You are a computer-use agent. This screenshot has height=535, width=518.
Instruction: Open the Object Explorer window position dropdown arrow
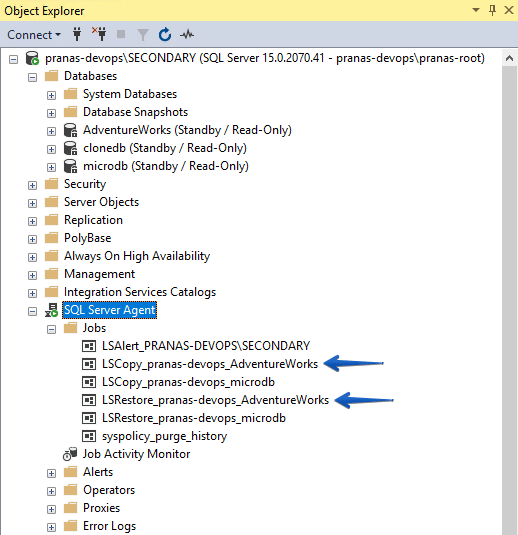point(476,10)
